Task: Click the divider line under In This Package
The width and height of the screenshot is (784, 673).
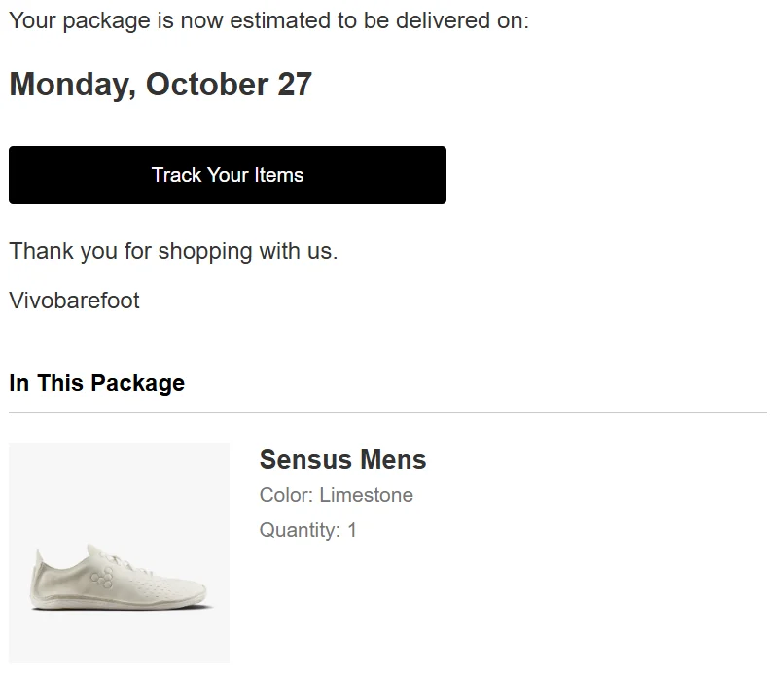Action: pyautogui.click(x=387, y=412)
